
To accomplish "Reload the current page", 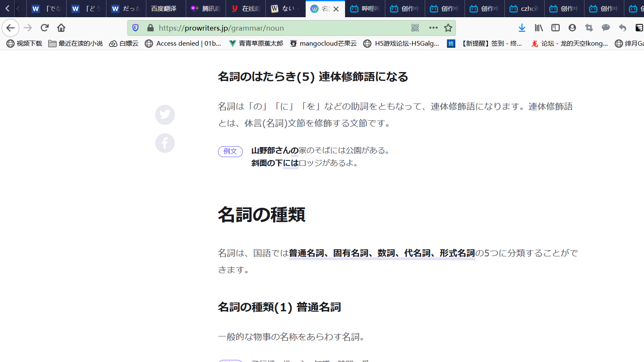I will 44,28.
